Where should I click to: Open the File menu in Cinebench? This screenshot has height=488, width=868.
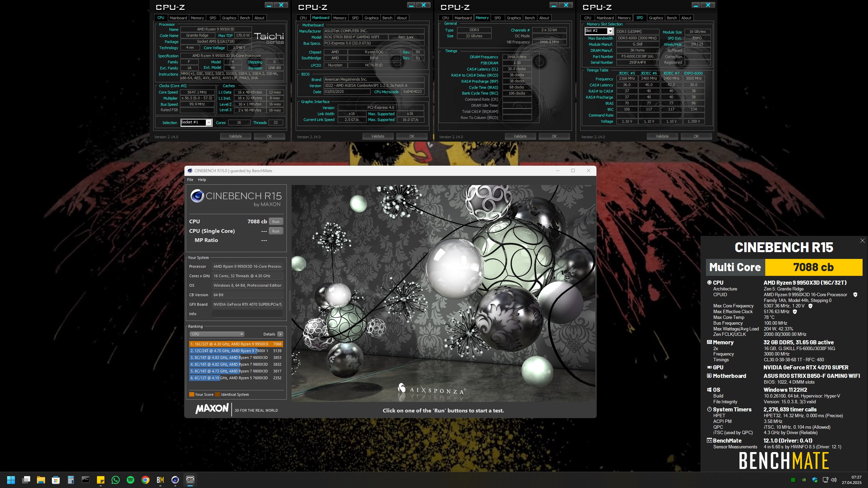(190, 180)
